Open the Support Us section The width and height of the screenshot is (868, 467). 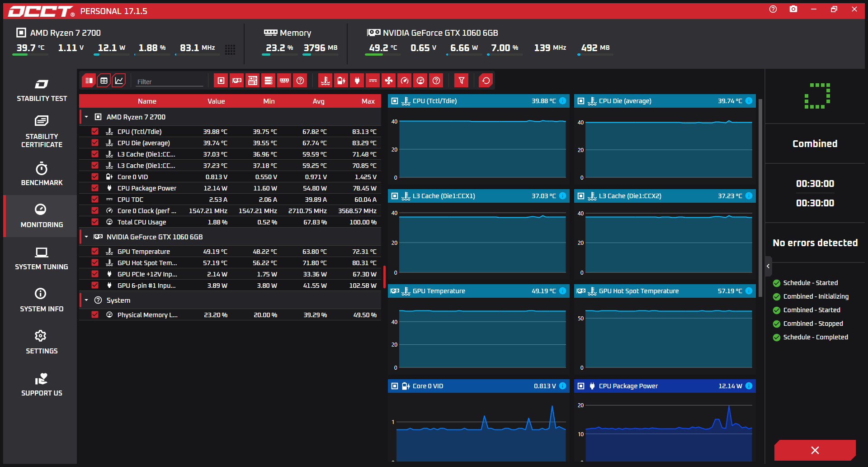[42, 385]
